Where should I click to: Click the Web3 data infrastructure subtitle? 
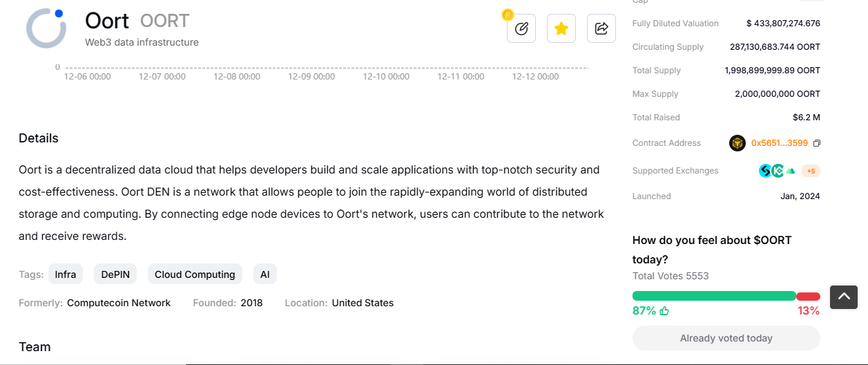click(x=142, y=42)
